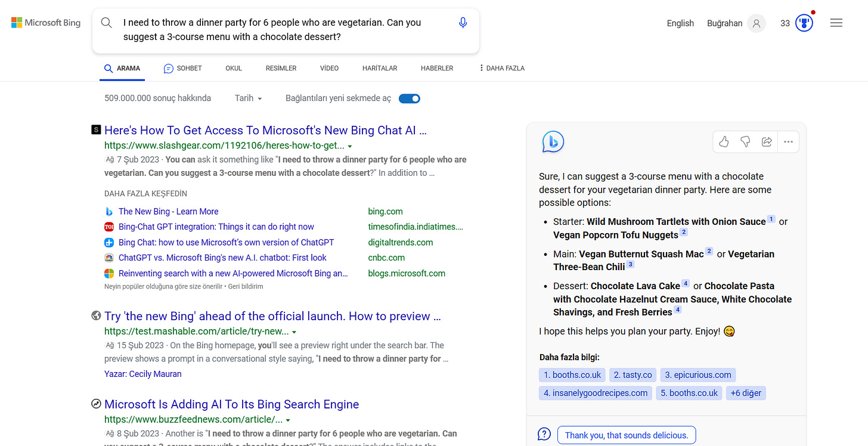The image size is (868, 446).
Task: Open the user account avatar icon
Action: [x=757, y=23]
